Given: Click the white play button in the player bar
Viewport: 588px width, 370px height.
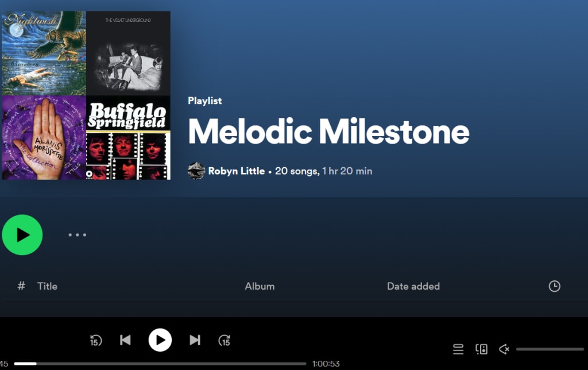Looking at the screenshot, I should click(x=160, y=340).
